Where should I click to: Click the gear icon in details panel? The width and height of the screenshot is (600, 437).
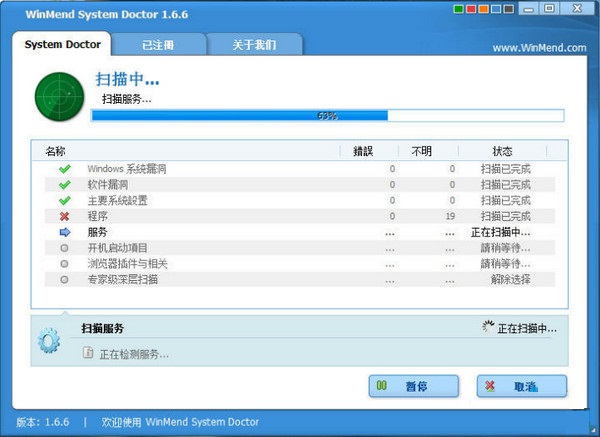49,340
